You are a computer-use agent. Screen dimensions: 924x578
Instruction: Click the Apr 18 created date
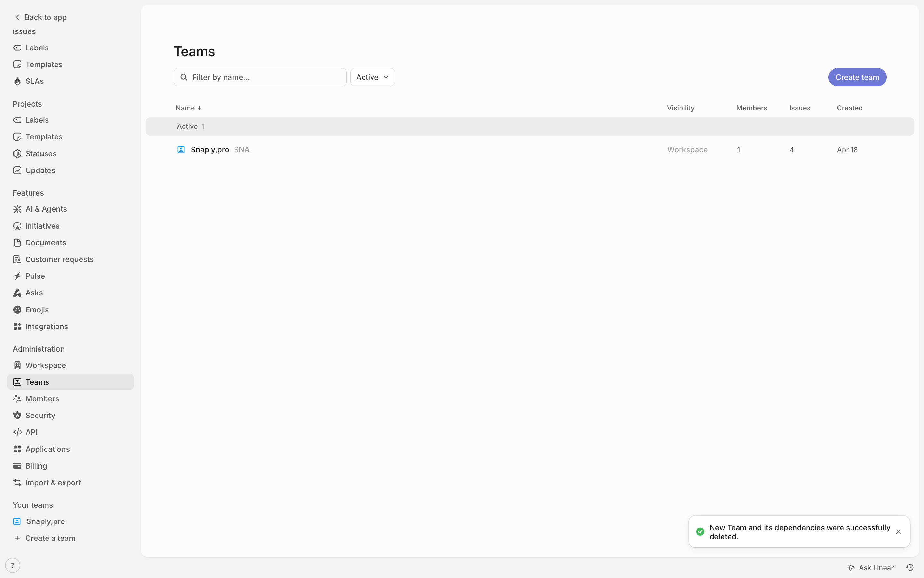[847, 149]
